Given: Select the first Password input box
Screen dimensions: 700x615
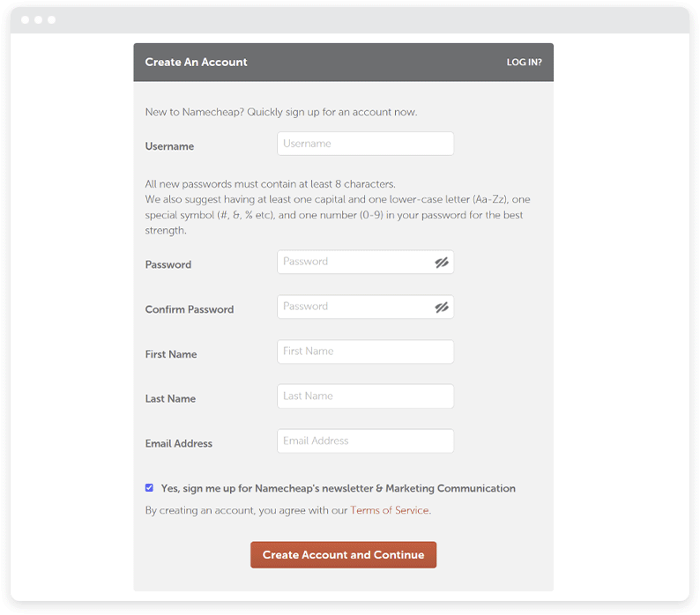Looking at the screenshot, I should coord(365,262).
